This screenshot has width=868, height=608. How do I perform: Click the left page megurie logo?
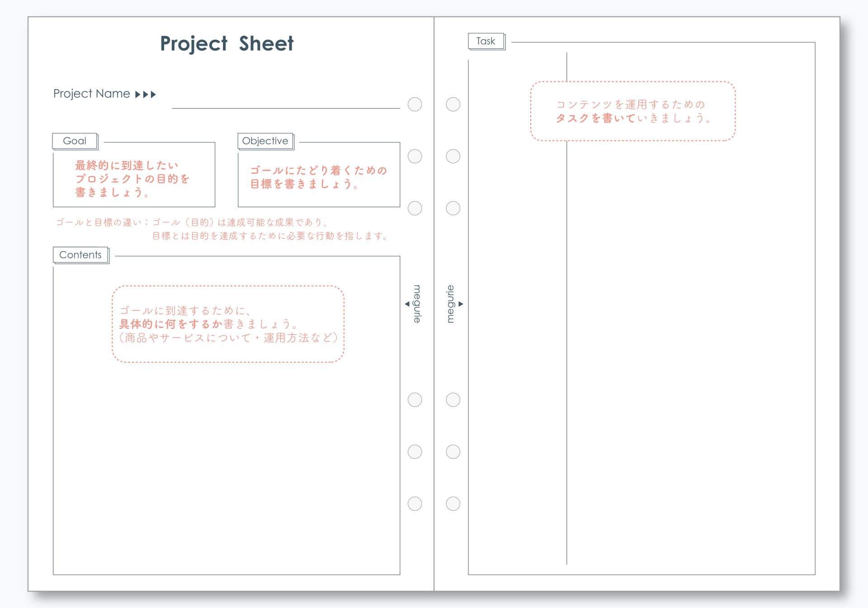416,304
